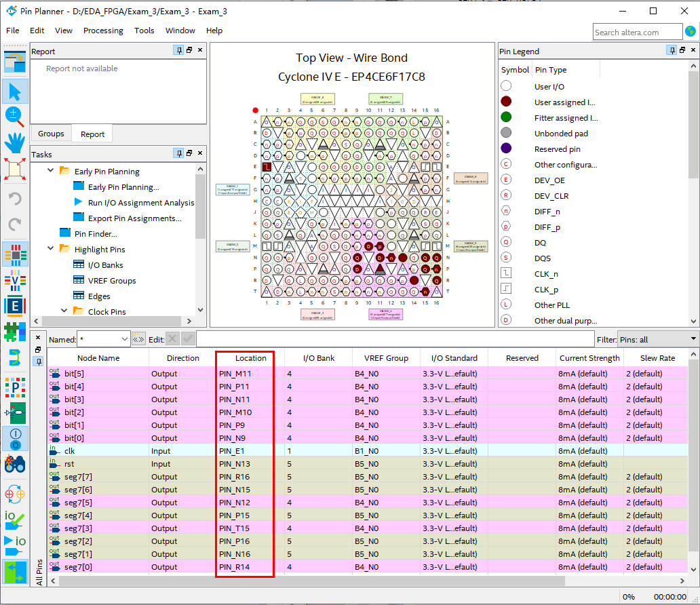Image resolution: width=700 pixels, height=605 pixels.
Task: Open the File menu
Action: (12, 31)
